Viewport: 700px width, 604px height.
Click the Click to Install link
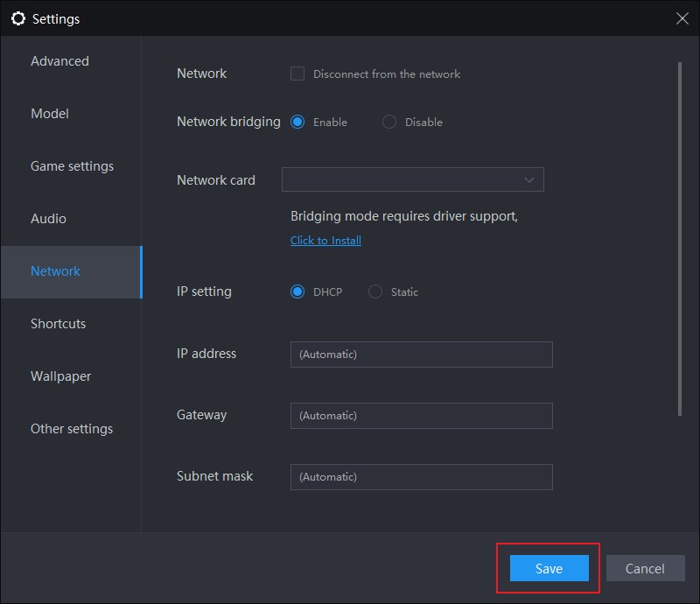tap(325, 240)
